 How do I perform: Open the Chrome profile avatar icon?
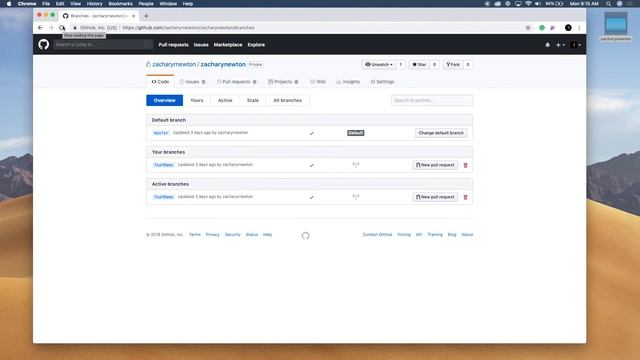click(568, 28)
